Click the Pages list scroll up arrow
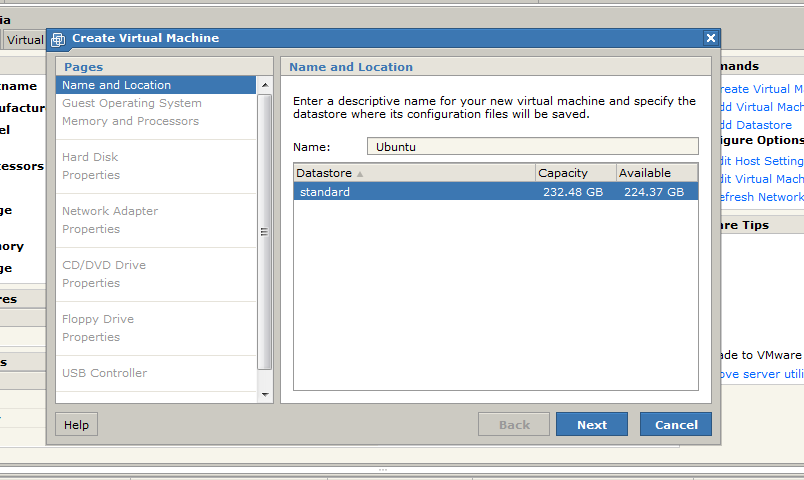Image resolution: width=804 pixels, height=480 pixels. (265, 84)
